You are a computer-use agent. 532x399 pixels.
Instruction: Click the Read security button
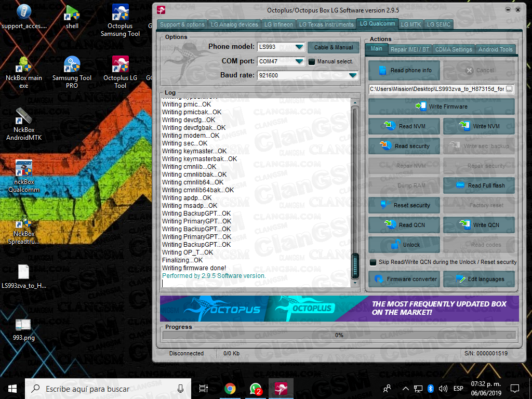[404, 146]
